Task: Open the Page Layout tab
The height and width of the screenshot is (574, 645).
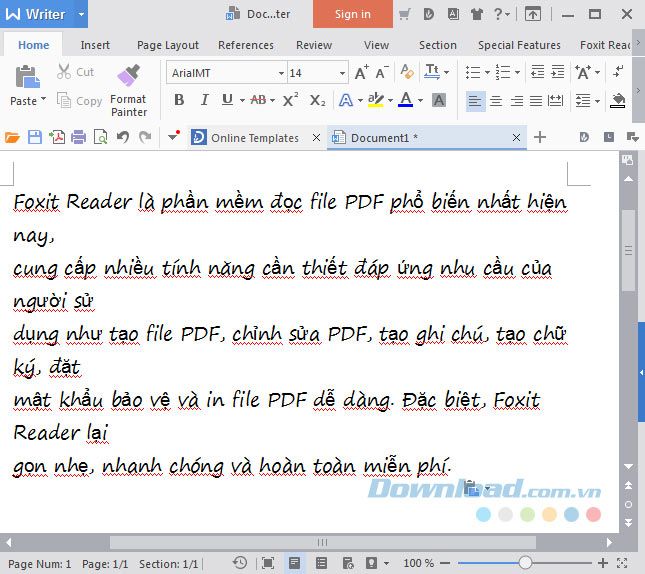Action: (167, 45)
